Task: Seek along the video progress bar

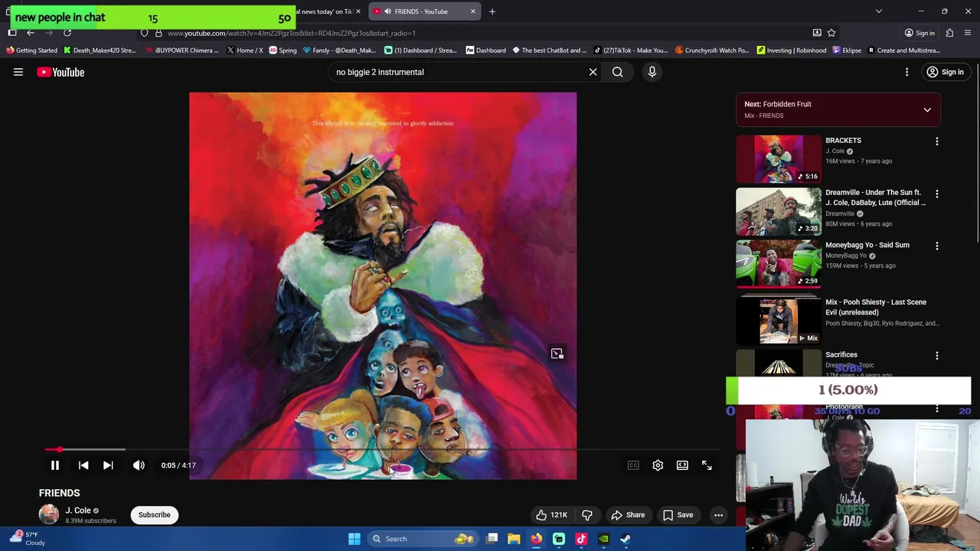Action: point(383,450)
